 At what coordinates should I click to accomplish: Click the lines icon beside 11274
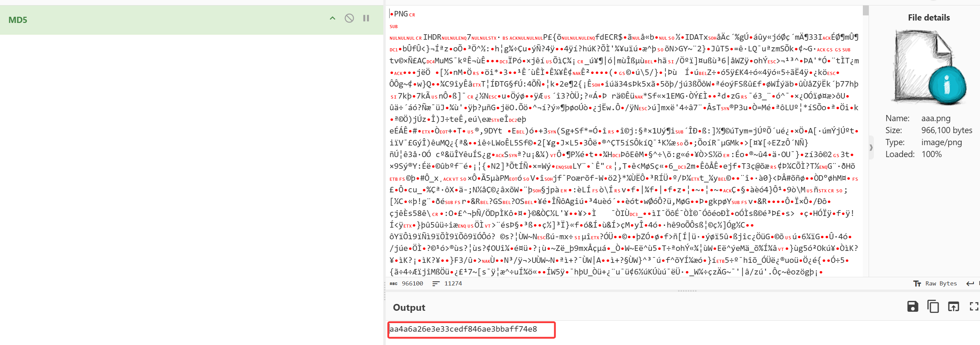point(436,283)
